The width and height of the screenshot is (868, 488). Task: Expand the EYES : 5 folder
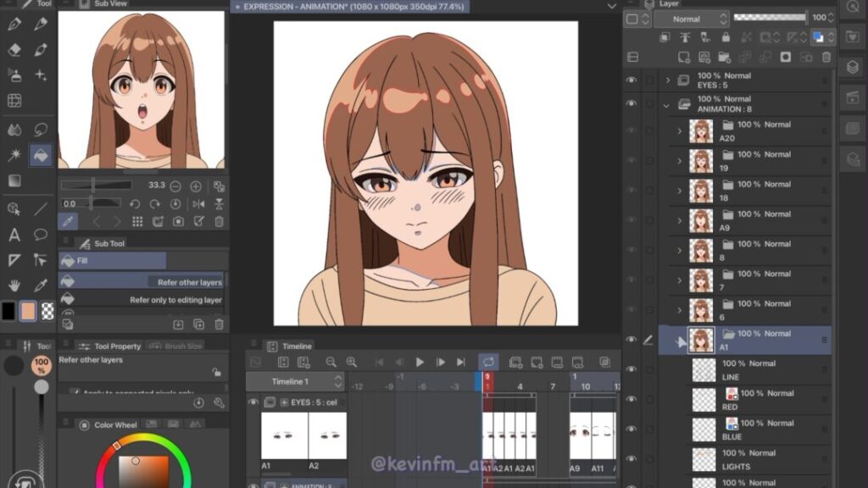tap(667, 80)
